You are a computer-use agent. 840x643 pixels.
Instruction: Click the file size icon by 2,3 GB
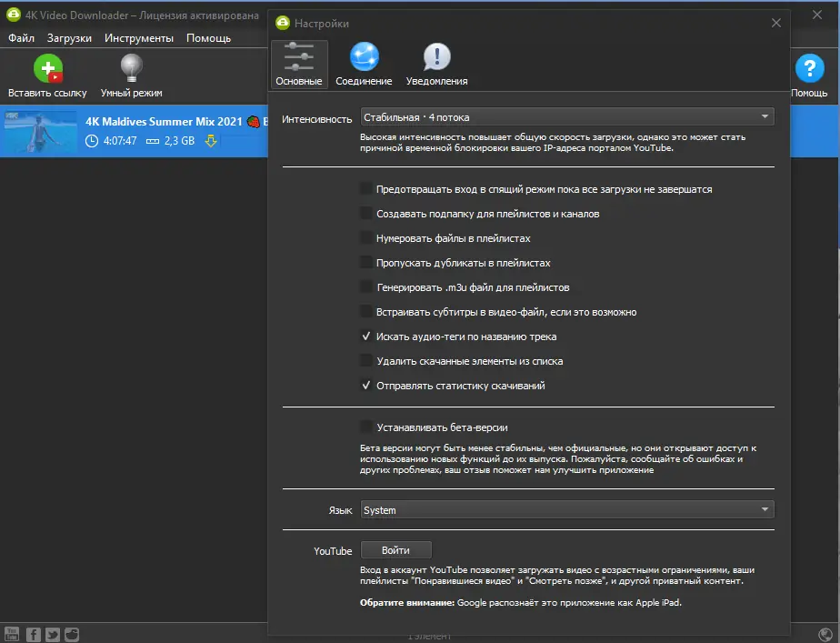point(153,142)
